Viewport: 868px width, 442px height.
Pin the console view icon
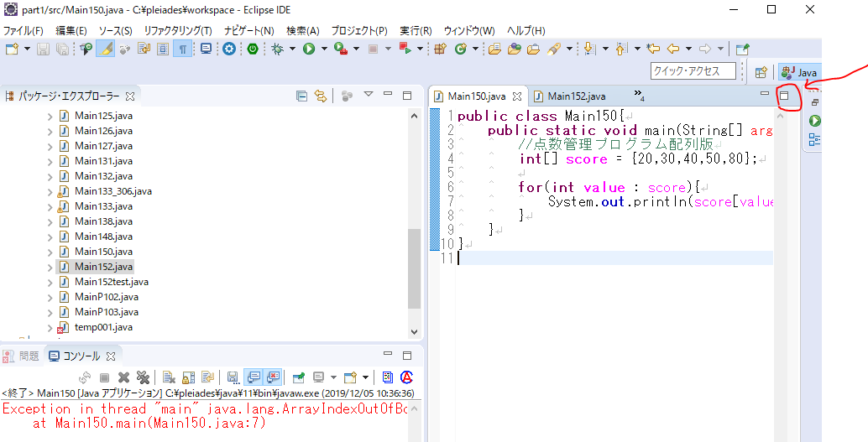(299, 377)
